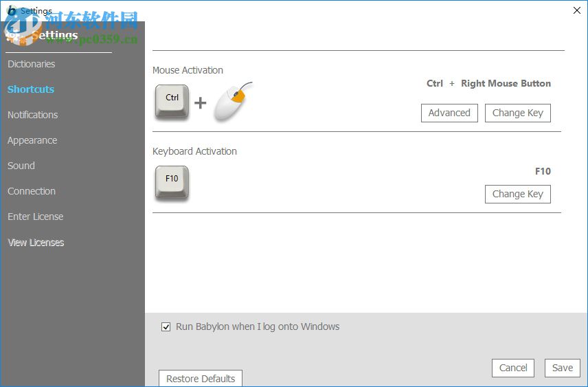Switch to Sound settings

coord(21,166)
